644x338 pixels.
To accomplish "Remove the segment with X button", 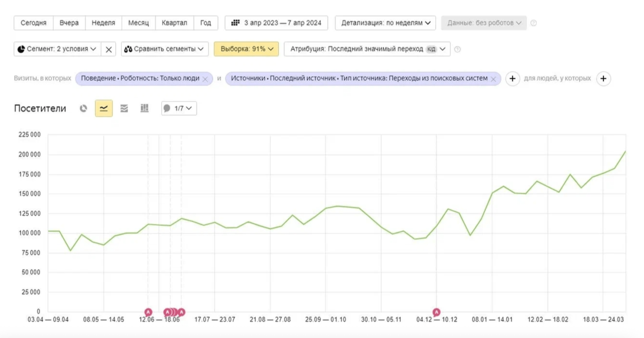I will click(109, 49).
